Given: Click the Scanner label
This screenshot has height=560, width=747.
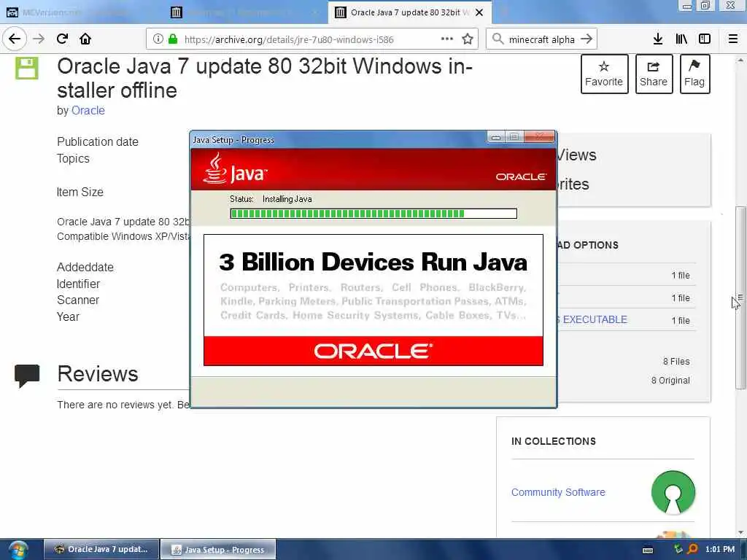Looking at the screenshot, I should (x=78, y=300).
